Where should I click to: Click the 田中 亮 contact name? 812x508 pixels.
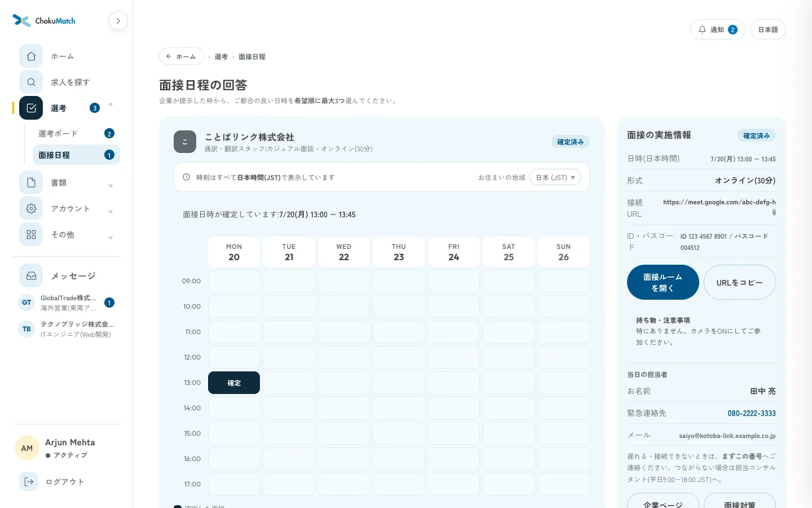(x=763, y=391)
